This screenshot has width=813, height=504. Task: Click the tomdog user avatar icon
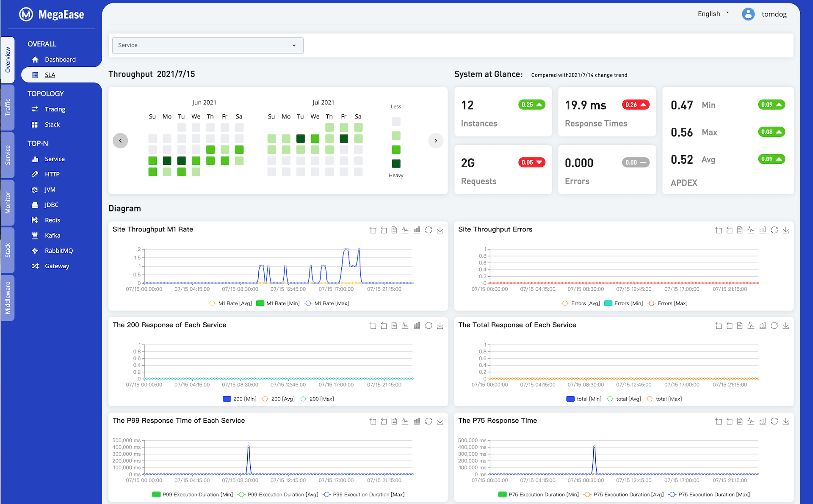click(x=748, y=14)
